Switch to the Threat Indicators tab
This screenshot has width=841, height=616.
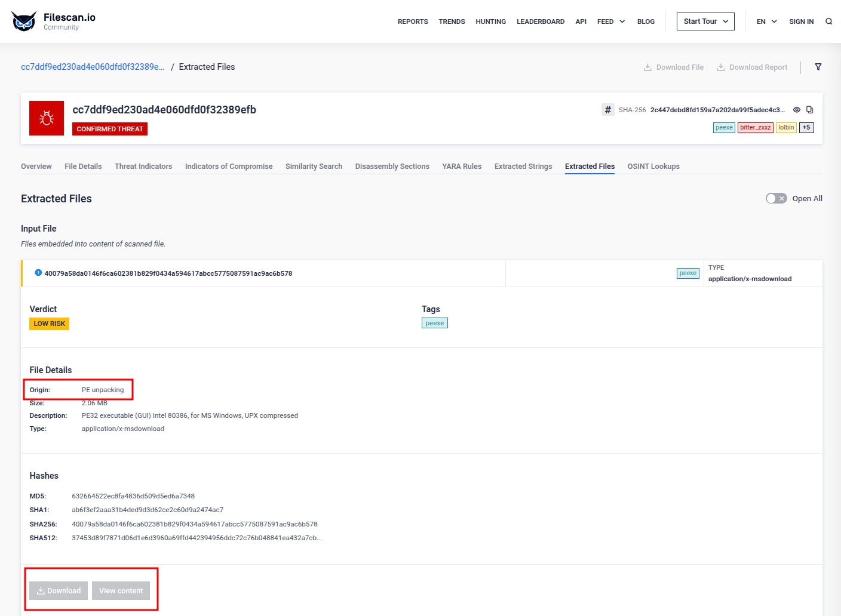tap(143, 167)
